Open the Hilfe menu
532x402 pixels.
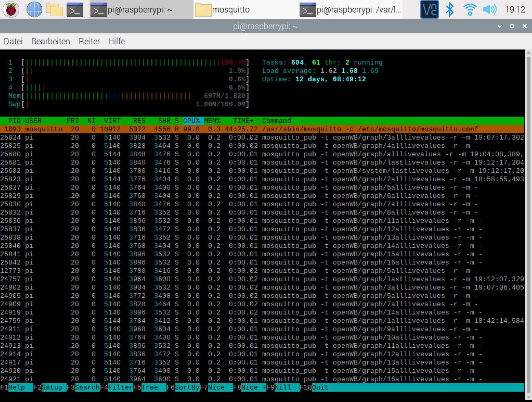coord(116,41)
